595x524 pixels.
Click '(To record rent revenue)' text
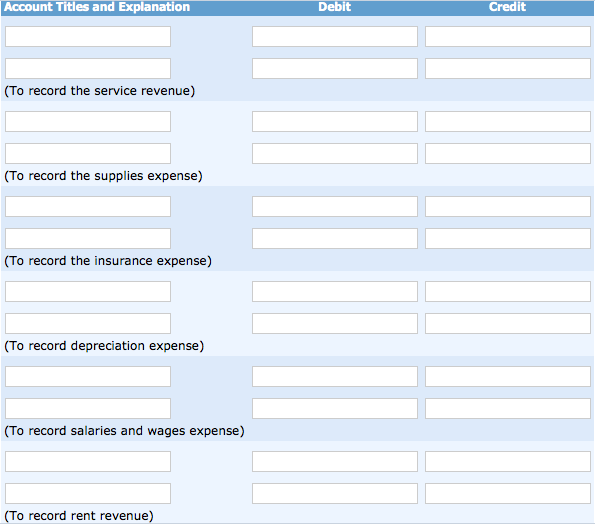pos(79,516)
